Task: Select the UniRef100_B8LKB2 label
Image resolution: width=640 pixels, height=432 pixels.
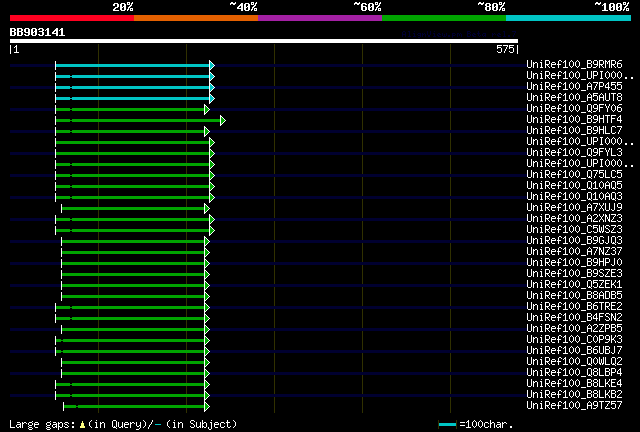Action: pyautogui.click(x=574, y=395)
